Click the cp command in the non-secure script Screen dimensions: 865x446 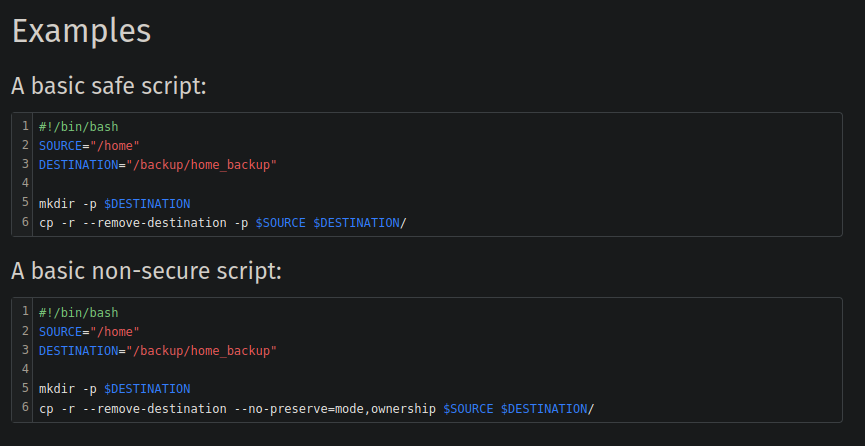[x=46, y=408]
